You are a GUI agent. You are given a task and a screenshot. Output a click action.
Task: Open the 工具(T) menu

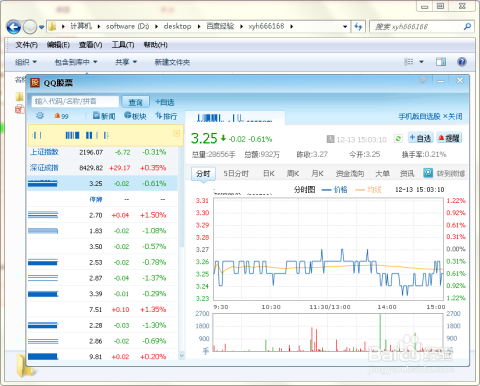(123, 45)
